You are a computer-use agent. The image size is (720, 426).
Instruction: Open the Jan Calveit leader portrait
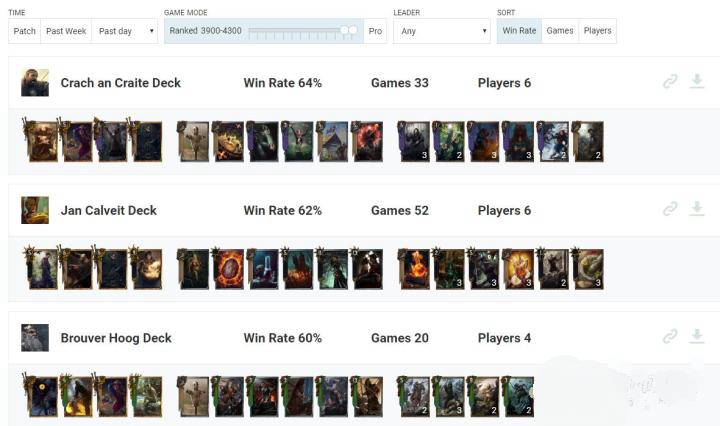pyautogui.click(x=35, y=210)
